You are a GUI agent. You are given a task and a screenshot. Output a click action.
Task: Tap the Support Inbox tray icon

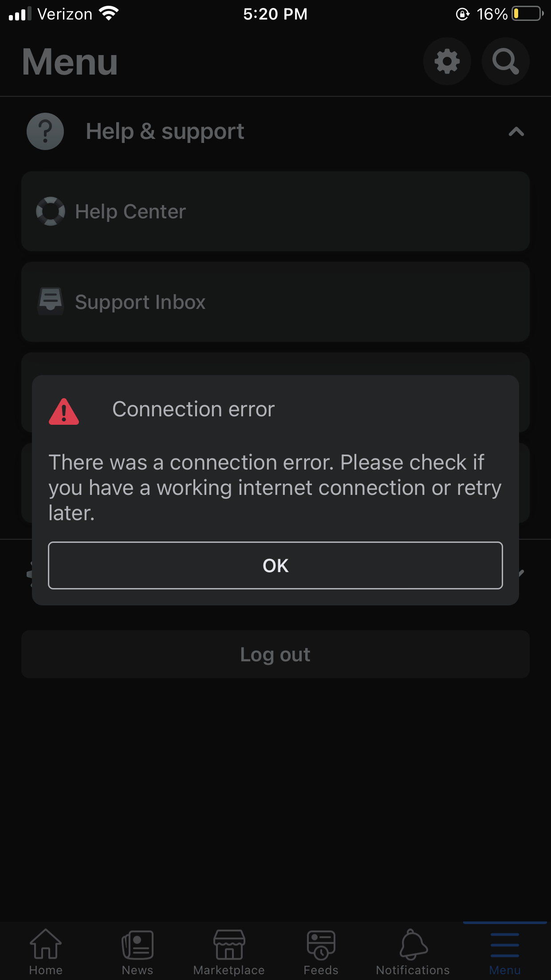coord(51,301)
